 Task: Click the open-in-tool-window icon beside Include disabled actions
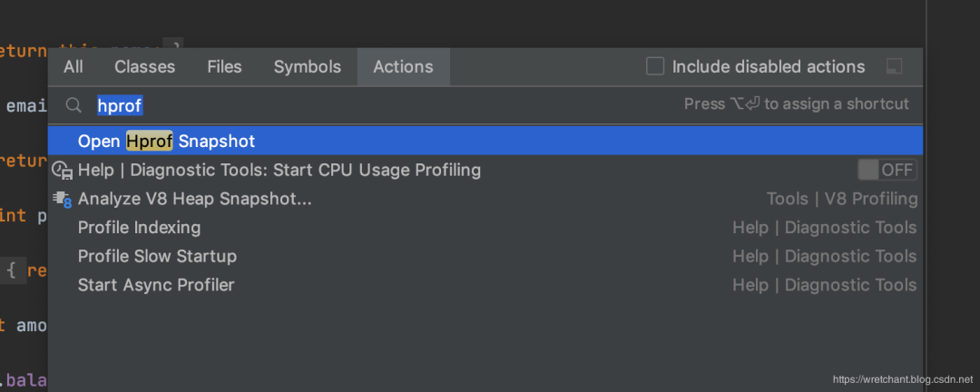pos(895,66)
